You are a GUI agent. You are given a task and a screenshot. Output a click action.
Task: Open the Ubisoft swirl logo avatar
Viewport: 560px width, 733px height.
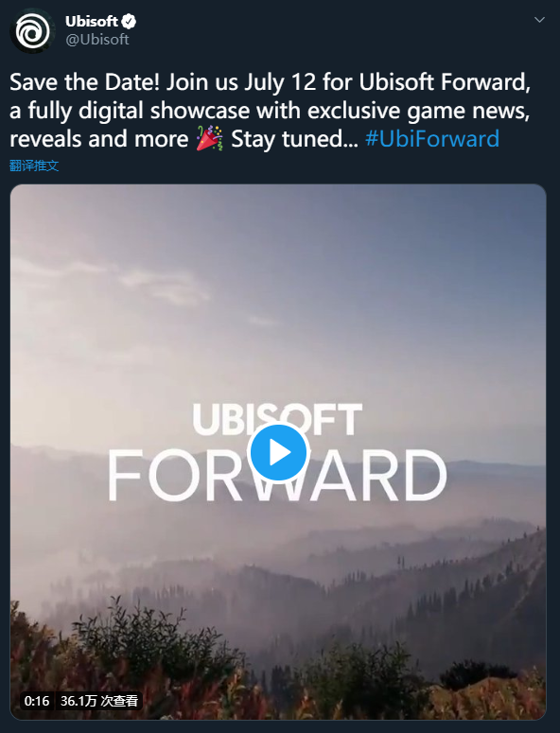pyautogui.click(x=32, y=32)
